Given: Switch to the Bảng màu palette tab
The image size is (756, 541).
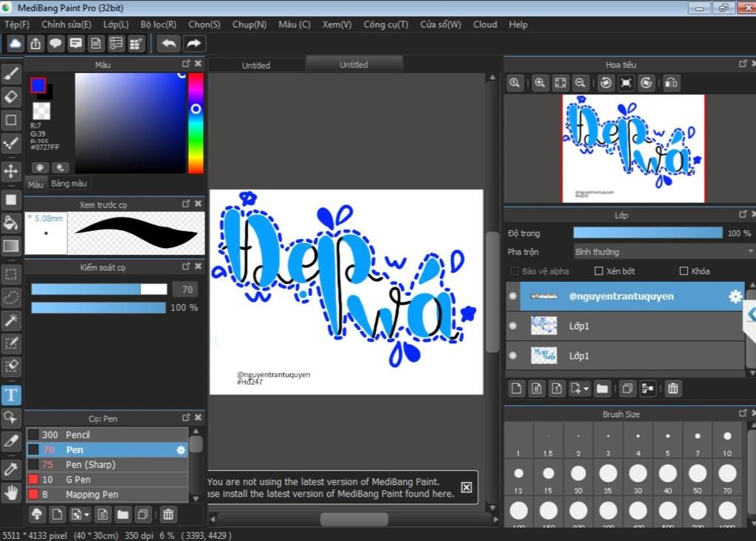Looking at the screenshot, I should click(69, 184).
